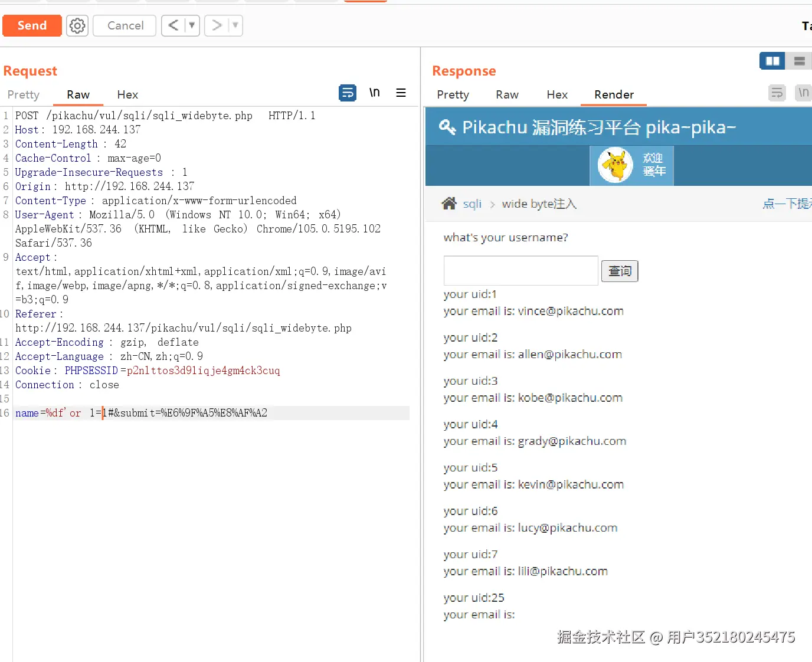Click the Accept-Language header line
Viewport: 812px width, 662px height.
[x=109, y=356]
